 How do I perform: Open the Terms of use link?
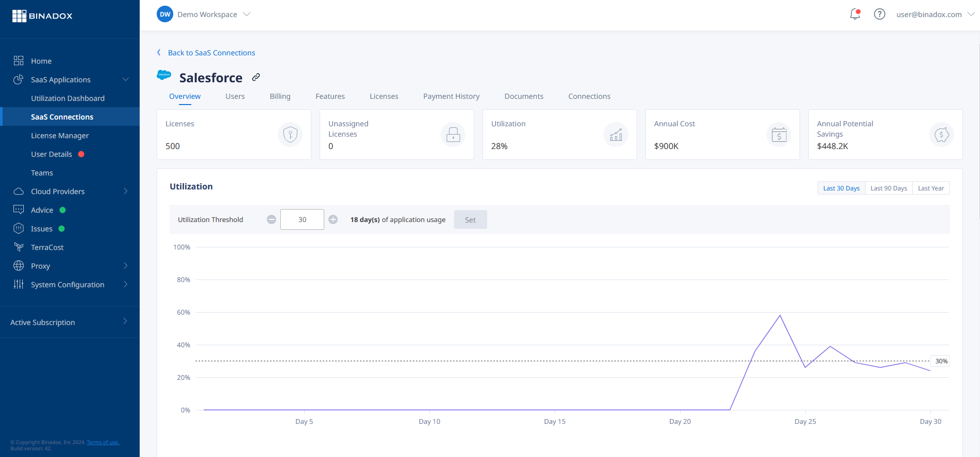click(x=103, y=443)
